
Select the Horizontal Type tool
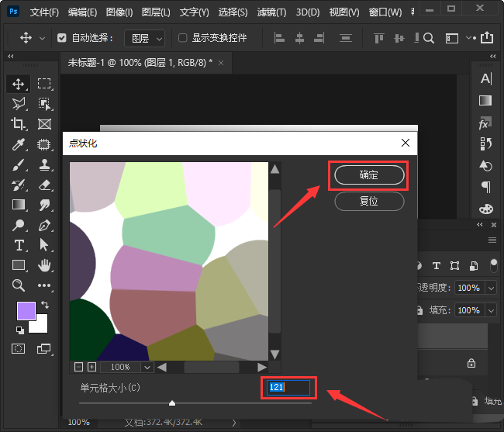(x=19, y=245)
